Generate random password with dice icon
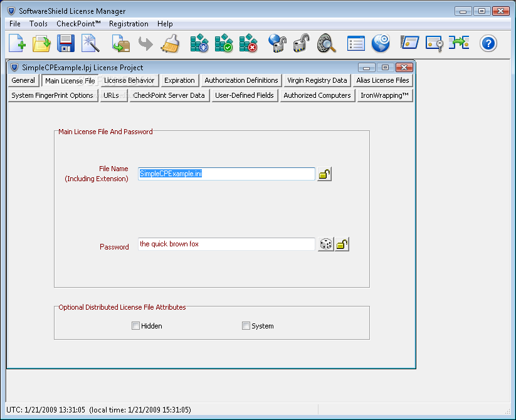Viewport: 516px width, 420px height. [326, 244]
